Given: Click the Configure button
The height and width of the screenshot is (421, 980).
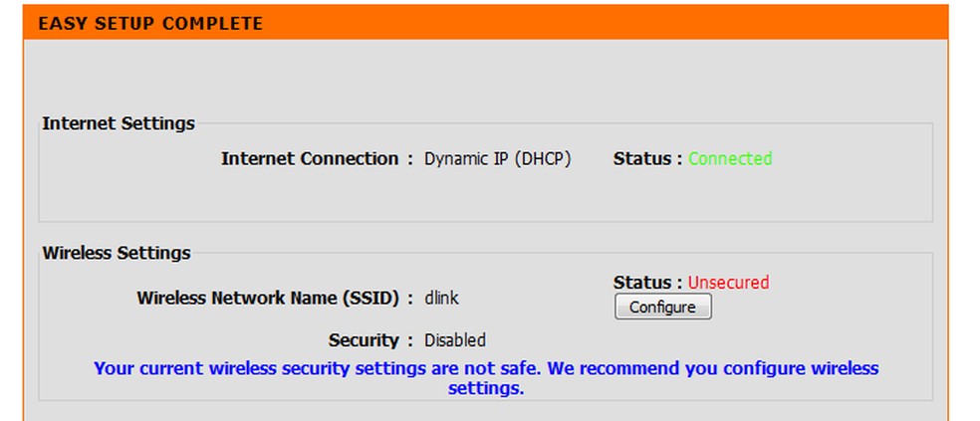Looking at the screenshot, I should point(662,307).
